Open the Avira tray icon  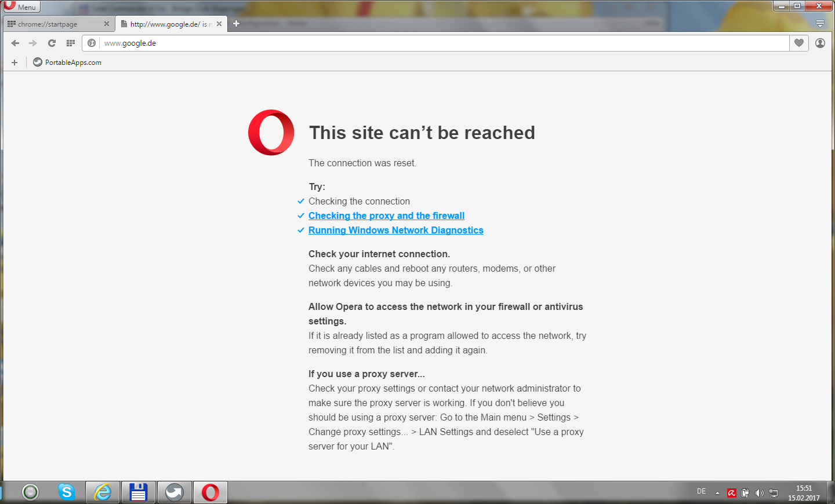pos(732,493)
